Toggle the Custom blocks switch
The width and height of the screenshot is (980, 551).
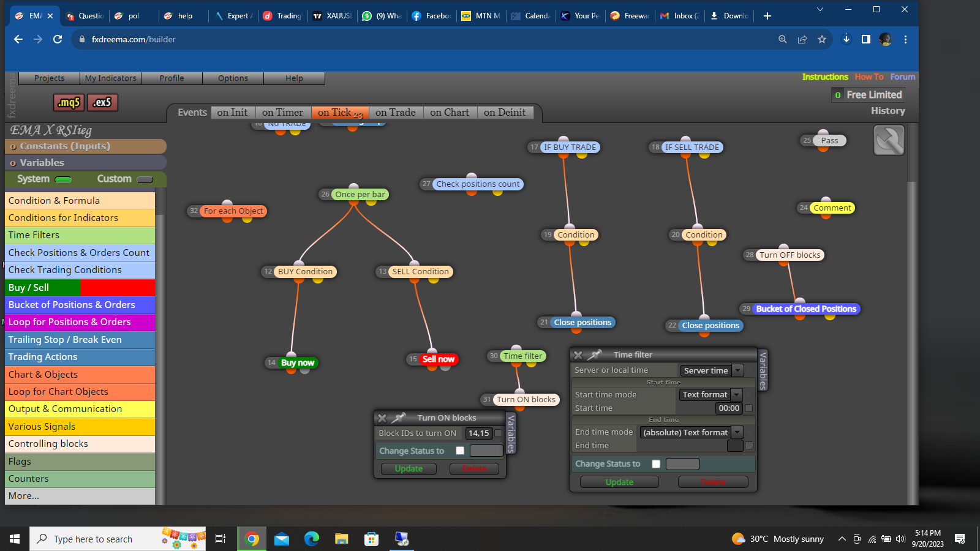coord(145,179)
